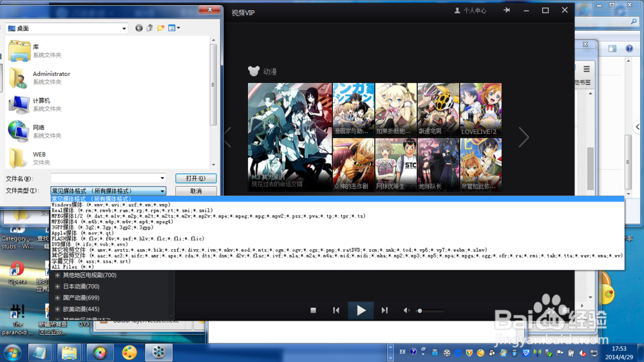Image resolution: width=644 pixels, height=362 pixels.
Task: Switch to film reel player in taskbar
Action: pos(158,352)
